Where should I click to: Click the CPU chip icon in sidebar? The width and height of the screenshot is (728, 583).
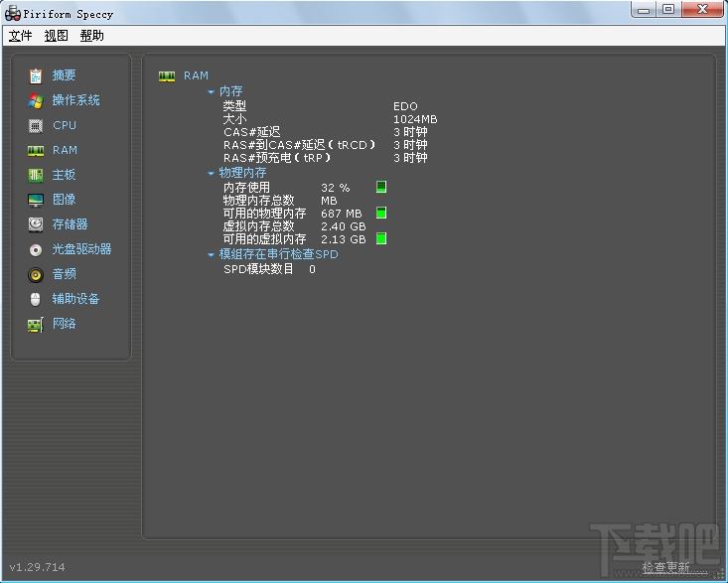click(36, 126)
